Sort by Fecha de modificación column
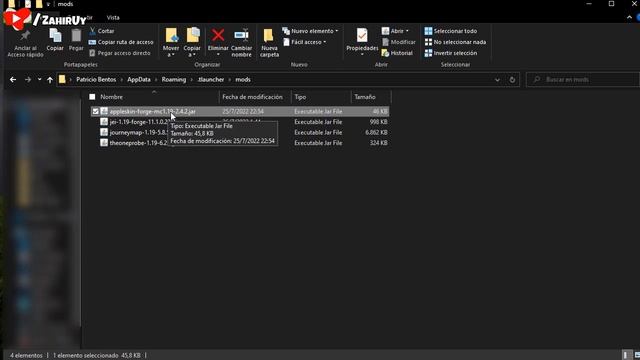Screen dimensions: 640x360 point(252,97)
